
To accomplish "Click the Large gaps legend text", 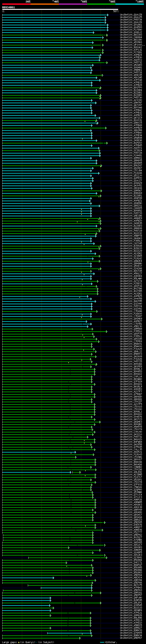I will click(28, 642).
